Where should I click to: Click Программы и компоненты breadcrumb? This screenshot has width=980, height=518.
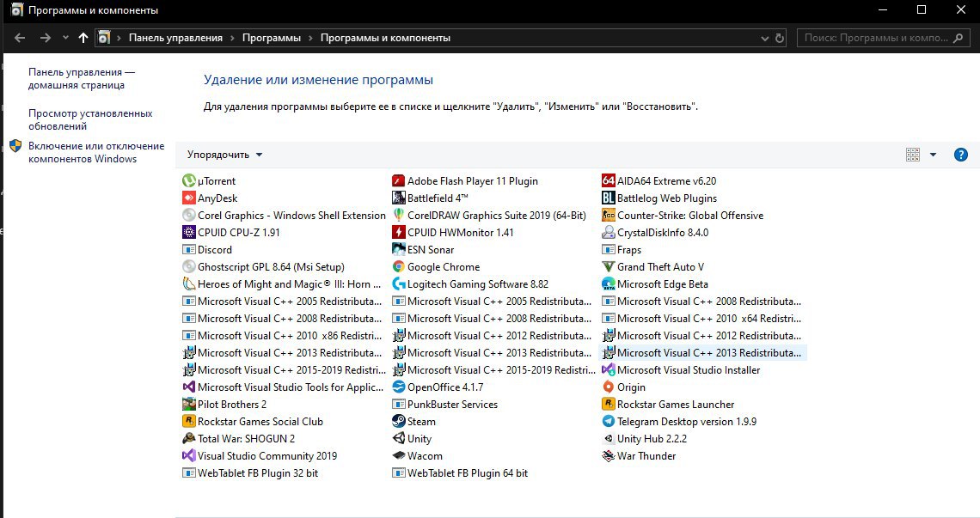coord(385,38)
